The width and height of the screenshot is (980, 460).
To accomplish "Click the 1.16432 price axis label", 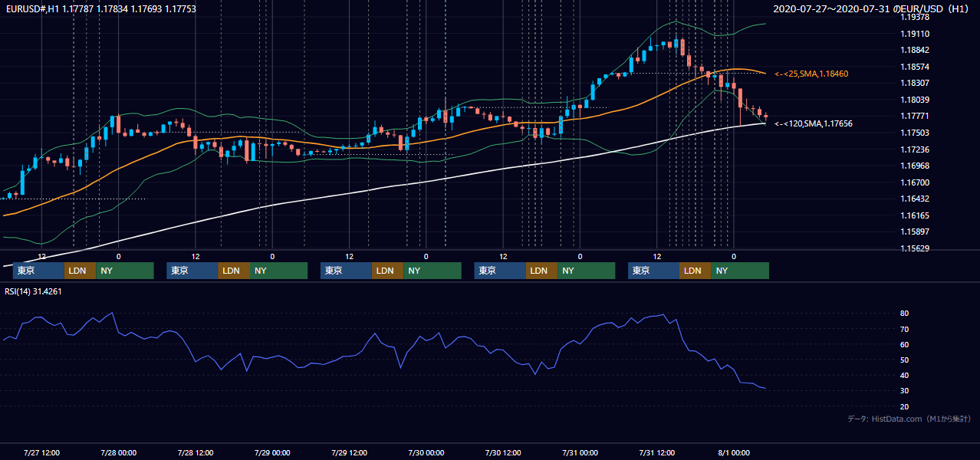I will pyautogui.click(x=915, y=199).
